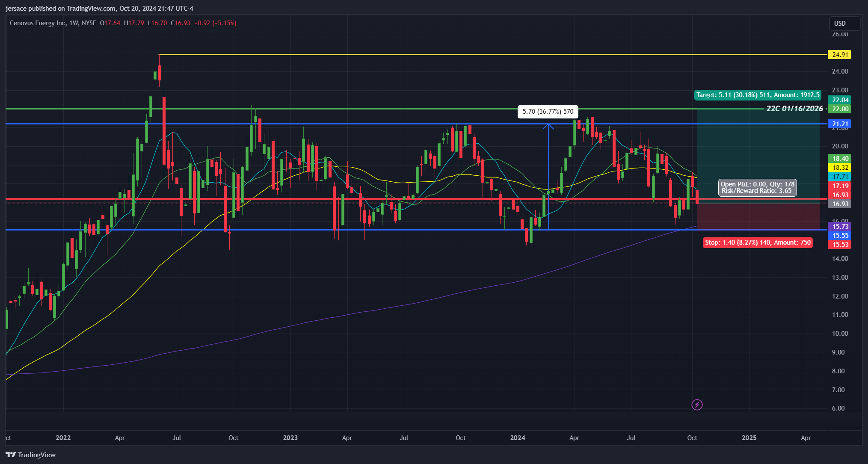Click the 15.73 purple moving average label
This screenshot has width=868, height=464.
(839, 227)
